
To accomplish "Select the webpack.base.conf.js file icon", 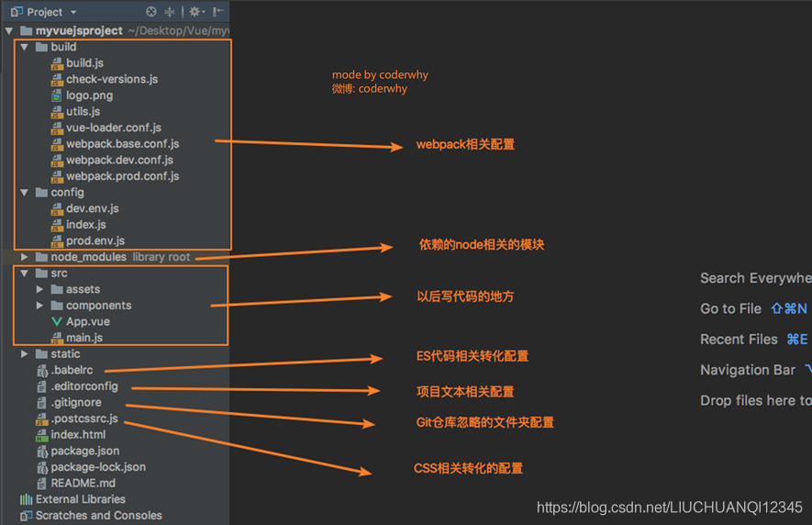I will [x=57, y=144].
